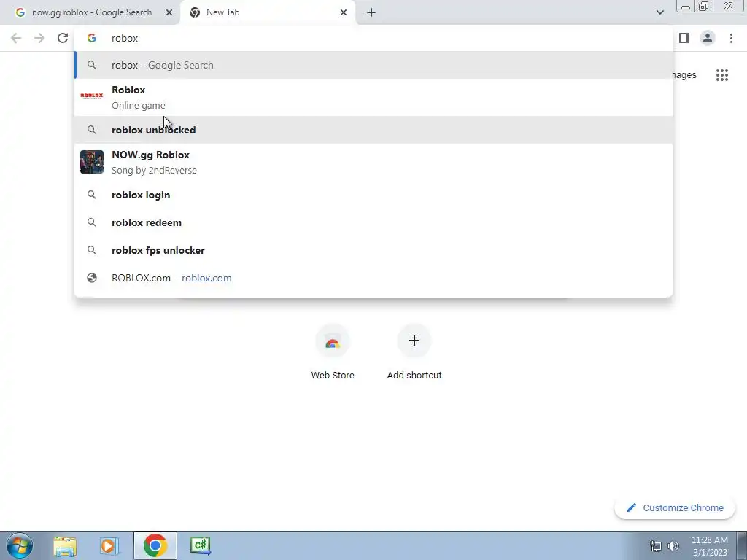The height and width of the screenshot is (560, 747).
Task: Open Windows Media Player from the taskbar
Action: [109, 545]
